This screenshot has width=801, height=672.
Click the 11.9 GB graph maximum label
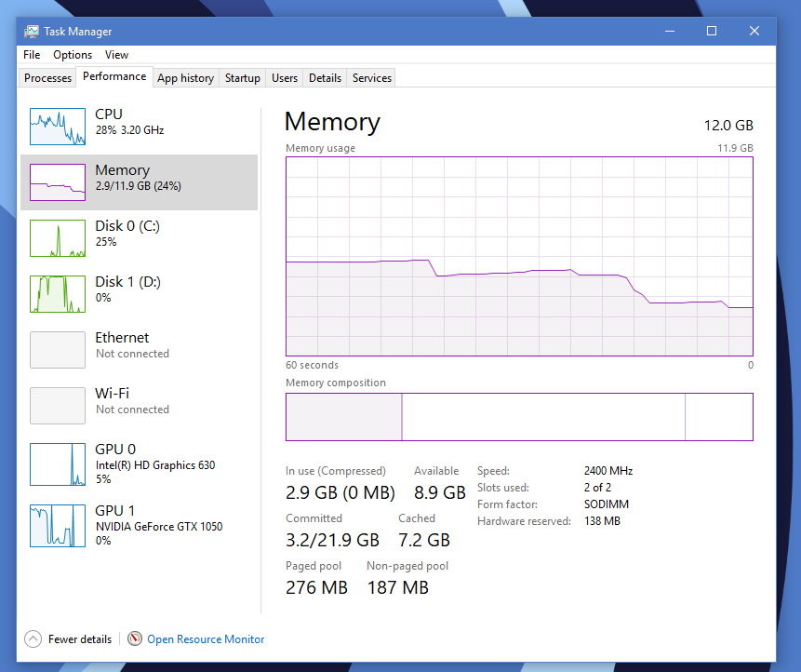[735, 148]
